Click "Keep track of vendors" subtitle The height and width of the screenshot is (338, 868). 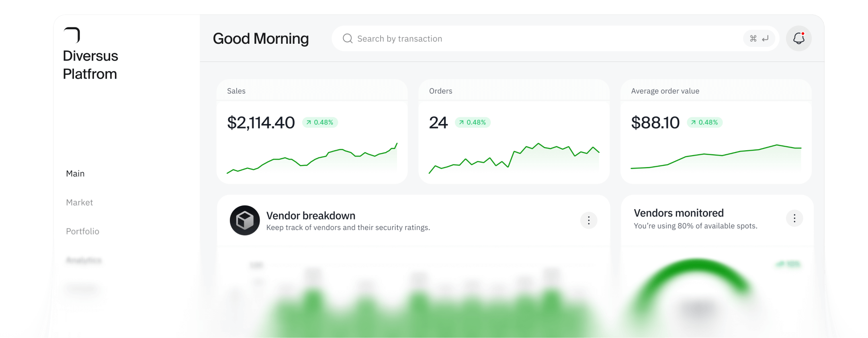pyautogui.click(x=348, y=228)
